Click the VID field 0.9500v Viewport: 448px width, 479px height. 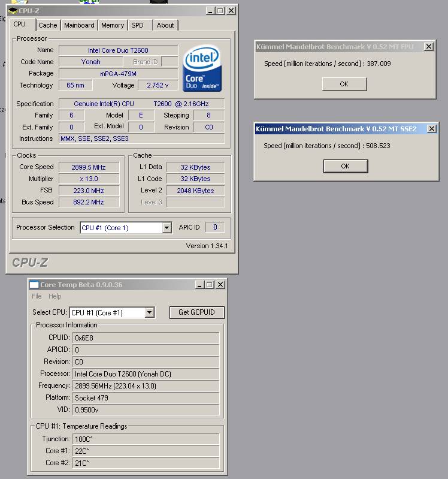point(146,409)
